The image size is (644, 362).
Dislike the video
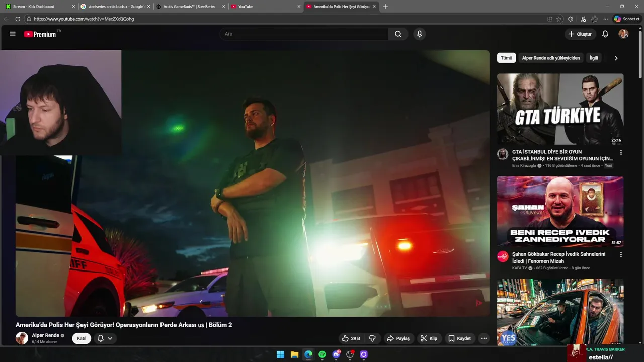(372, 338)
